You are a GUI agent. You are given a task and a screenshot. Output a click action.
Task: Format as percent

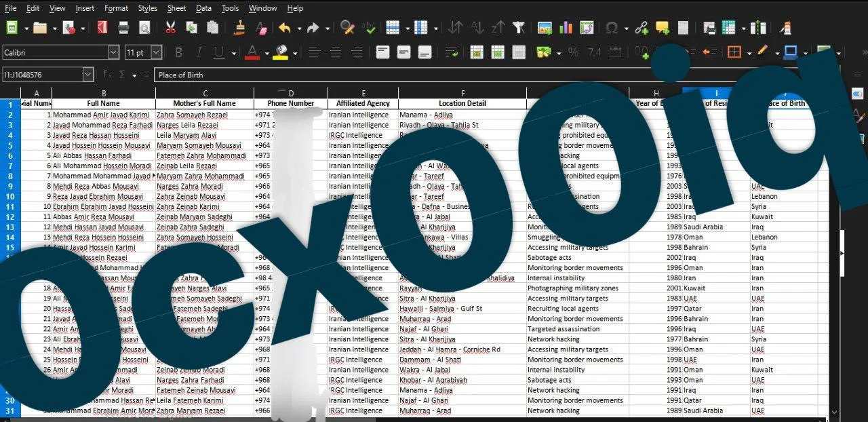(x=574, y=52)
